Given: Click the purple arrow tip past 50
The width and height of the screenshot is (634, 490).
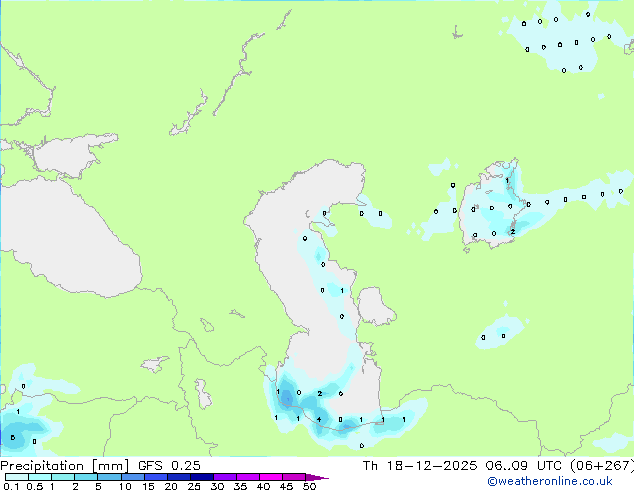Looking at the screenshot, I should 317,477.
